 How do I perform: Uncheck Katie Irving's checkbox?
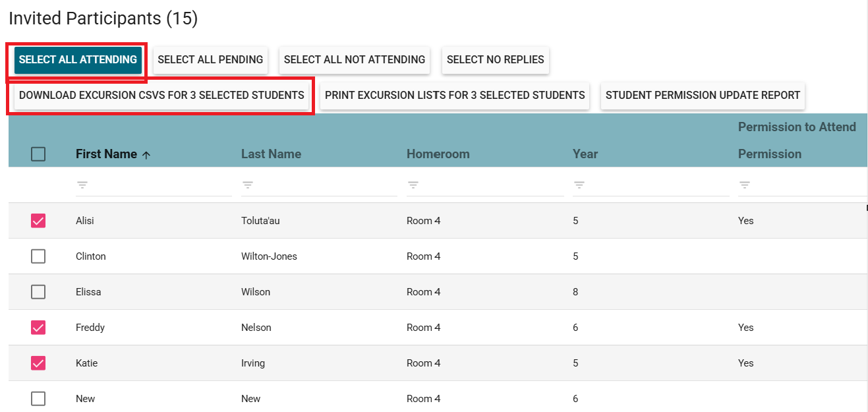38,363
